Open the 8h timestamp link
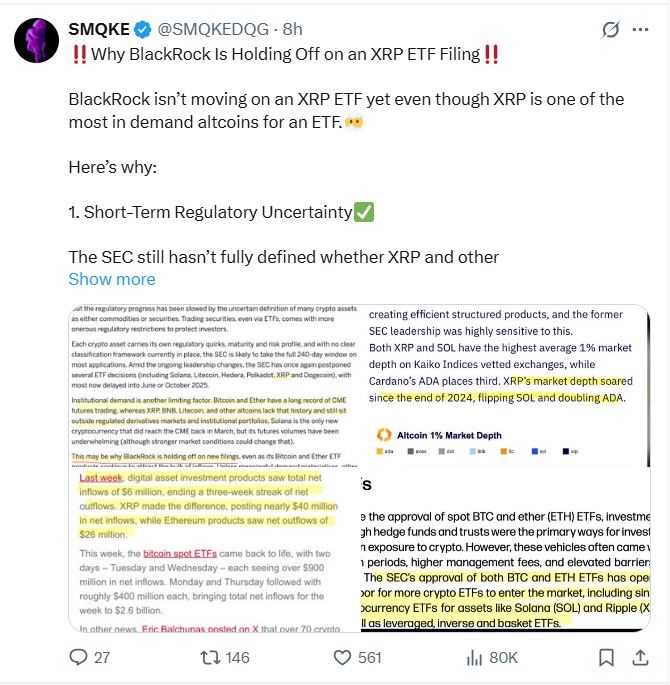 click(x=292, y=30)
